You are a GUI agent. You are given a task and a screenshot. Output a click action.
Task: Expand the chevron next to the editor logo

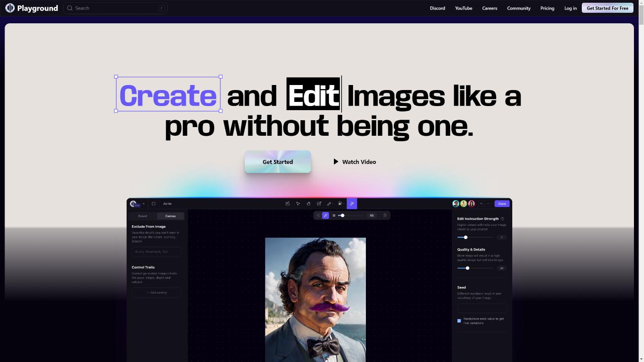point(144,204)
